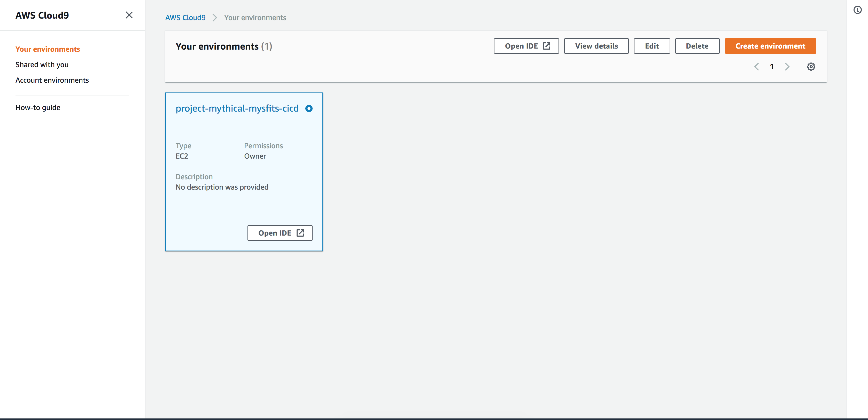The image size is (868, 420).
Task: Click the Edit button
Action: tap(652, 46)
